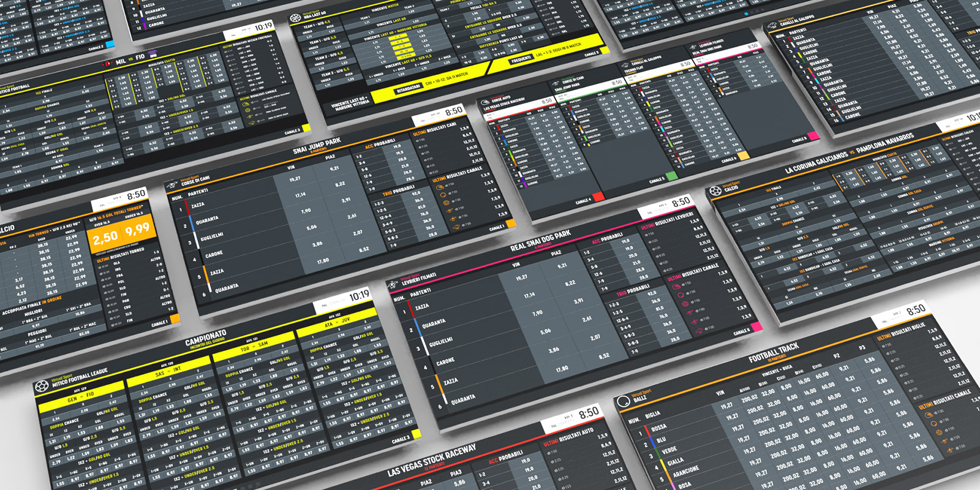Click the soccer ball icon beside Mitico Football League
980x490 pixels.
[x=42, y=386]
